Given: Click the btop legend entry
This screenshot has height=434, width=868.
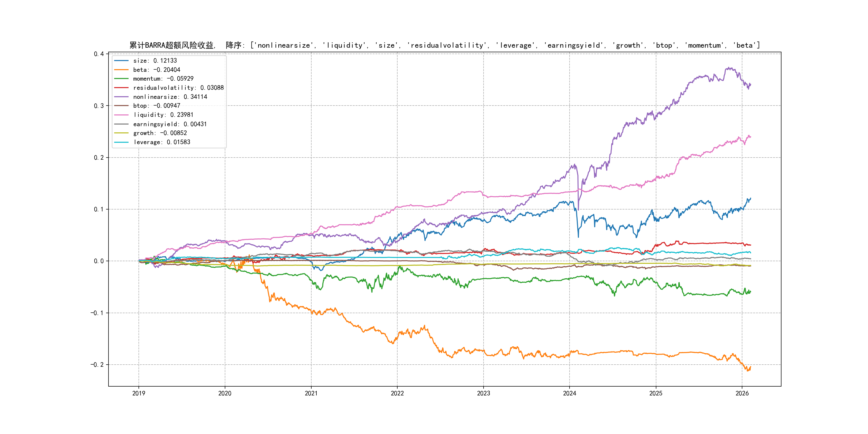Looking at the screenshot, I should tap(156, 106).
